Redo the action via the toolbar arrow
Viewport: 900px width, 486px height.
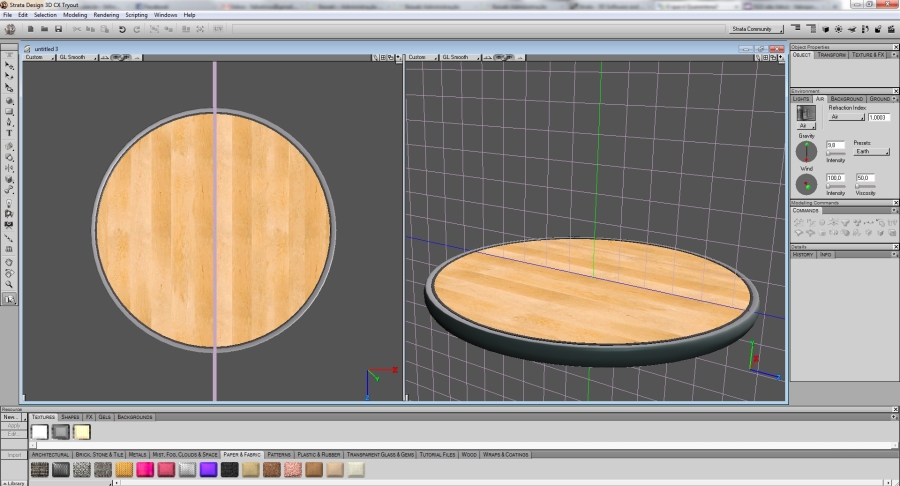tap(137, 29)
